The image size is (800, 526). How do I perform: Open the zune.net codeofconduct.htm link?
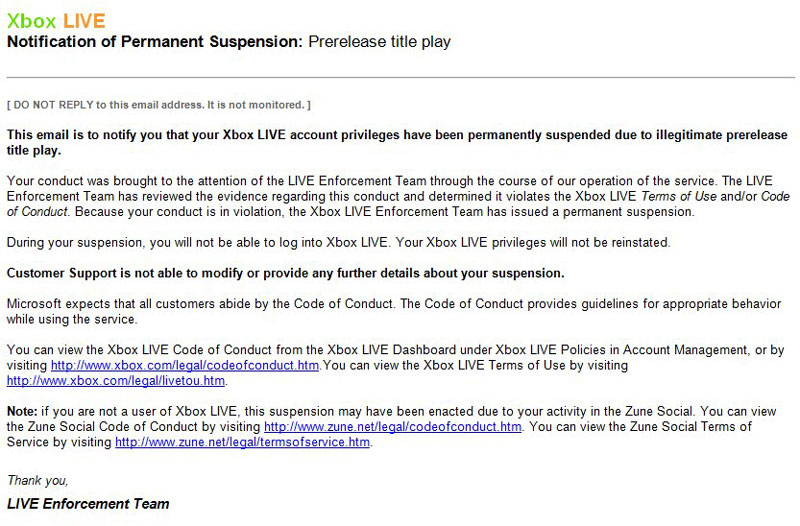(x=392, y=427)
